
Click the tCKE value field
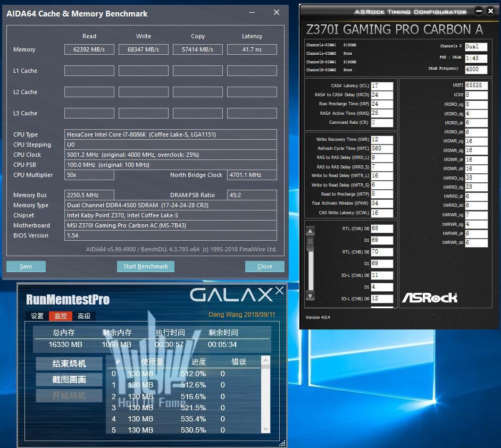coord(476,95)
